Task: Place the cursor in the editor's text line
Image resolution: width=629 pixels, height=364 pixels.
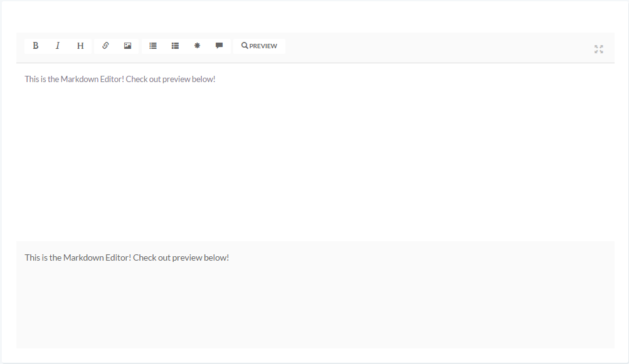Action: tap(119, 80)
